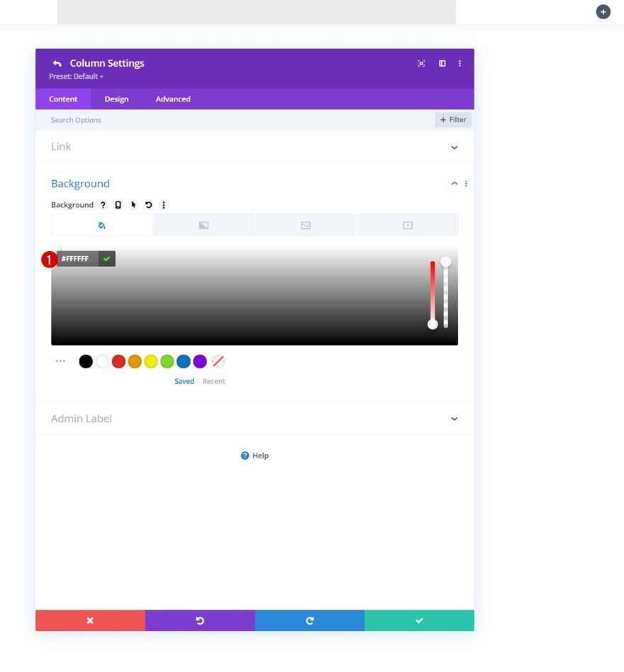Pick the orange color swatch
Image resolution: width=624 pixels, height=672 pixels.
click(135, 361)
